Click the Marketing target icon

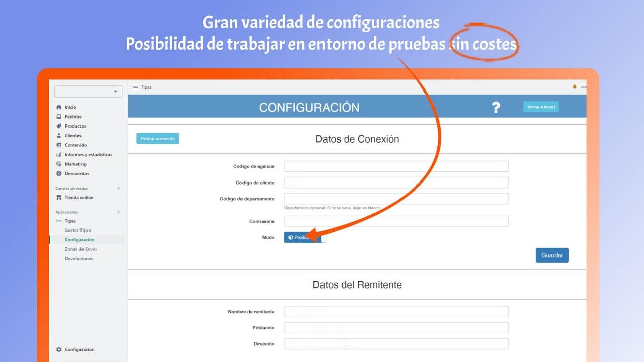pos(59,164)
